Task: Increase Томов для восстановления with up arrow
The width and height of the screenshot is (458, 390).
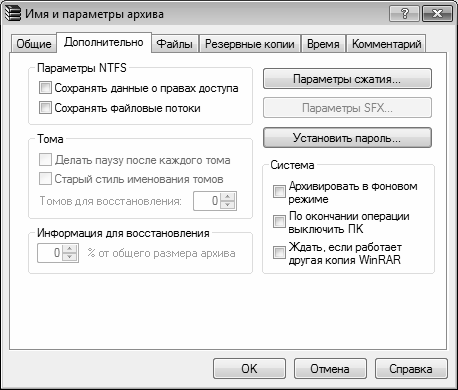Action: (x=228, y=197)
